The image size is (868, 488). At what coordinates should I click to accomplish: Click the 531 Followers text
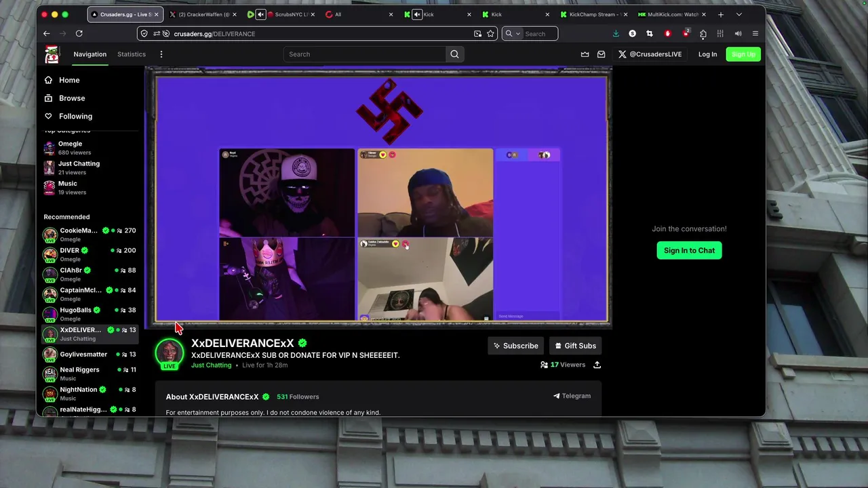pos(298,396)
